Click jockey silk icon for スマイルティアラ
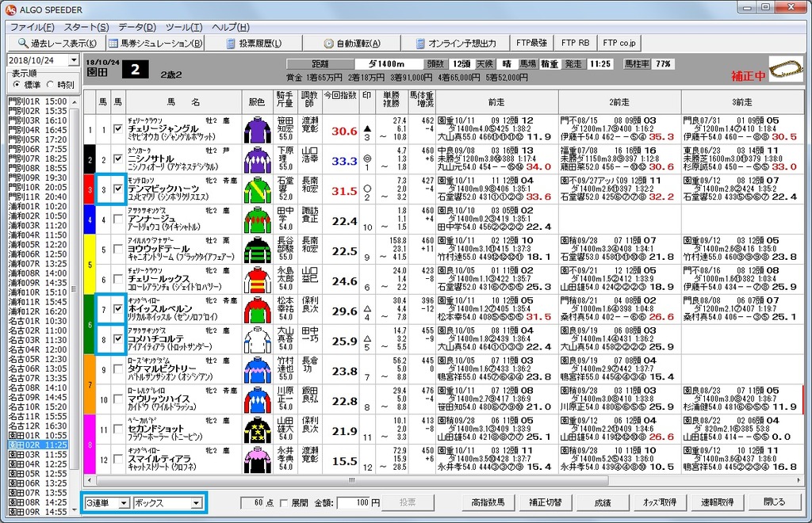Viewport: 812px width, 523px height. (x=258, y=460)
